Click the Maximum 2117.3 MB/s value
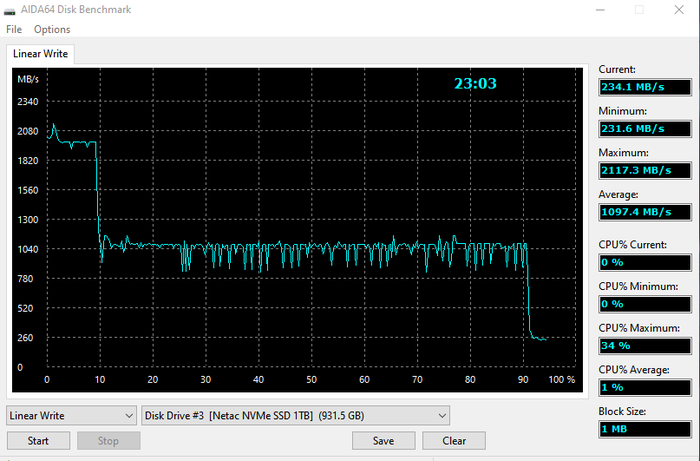700x461 pixels. click(645, 170)
